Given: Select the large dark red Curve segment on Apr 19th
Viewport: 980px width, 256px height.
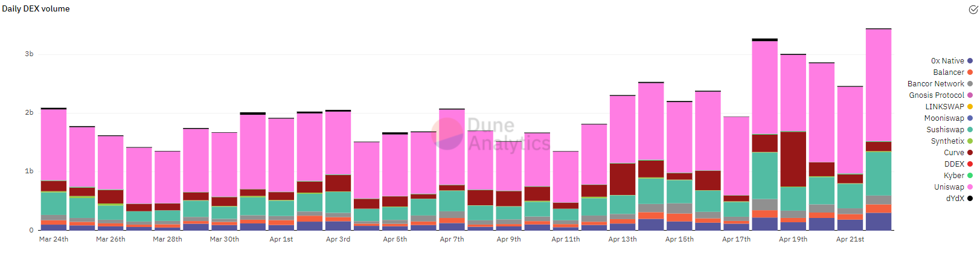Looking at the screenshot, I should pos(793,159).
